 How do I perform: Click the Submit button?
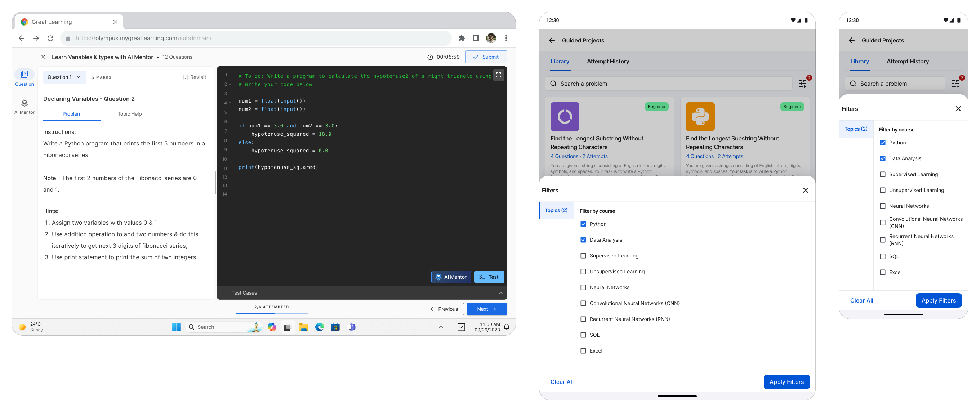pyautogui.click(x=486, y=57)
